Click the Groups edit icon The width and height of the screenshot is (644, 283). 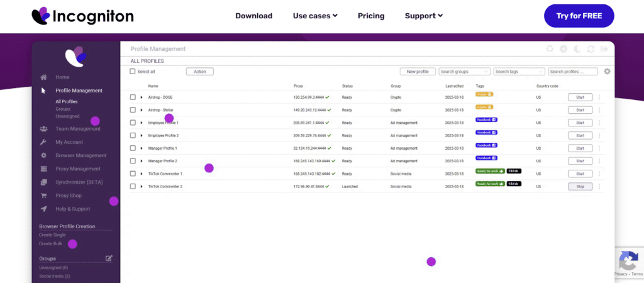coord(109,258)
